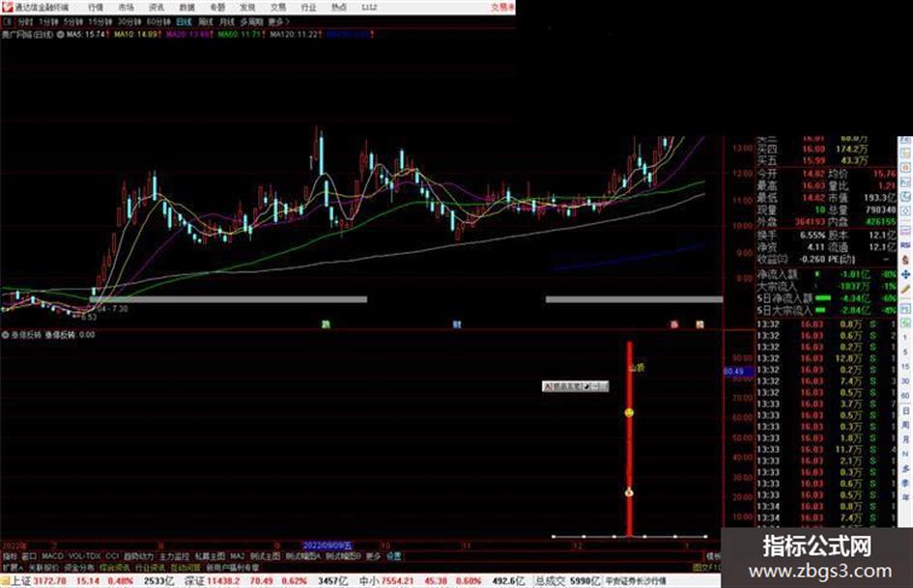Image resolution: width=913 pixels, height=588 pixels.
Task: Select the 主力监控 indicator tab
Action: click(174, 556)
